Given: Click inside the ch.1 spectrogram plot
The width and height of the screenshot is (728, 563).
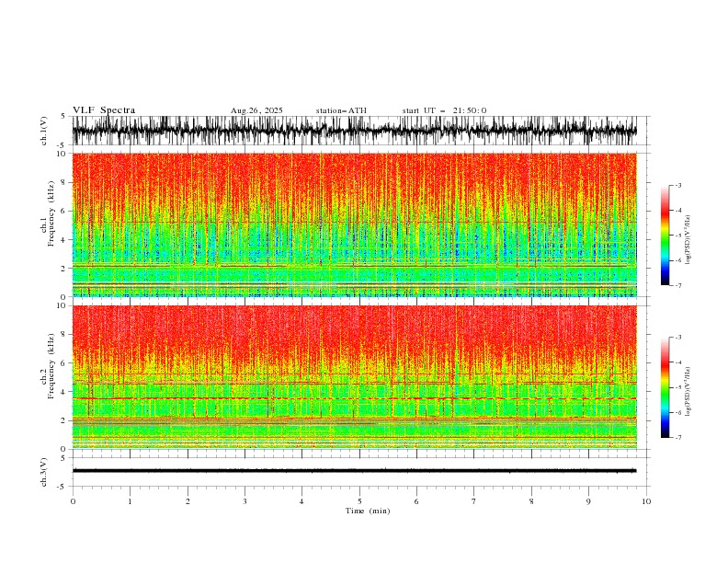Looking at the screenshot, I should pos(355,224).
